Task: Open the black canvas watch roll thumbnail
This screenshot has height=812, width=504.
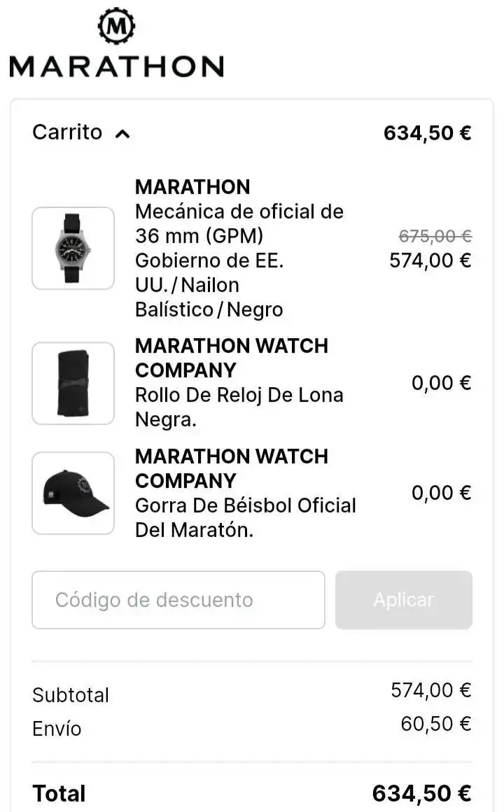Action: 73,383
